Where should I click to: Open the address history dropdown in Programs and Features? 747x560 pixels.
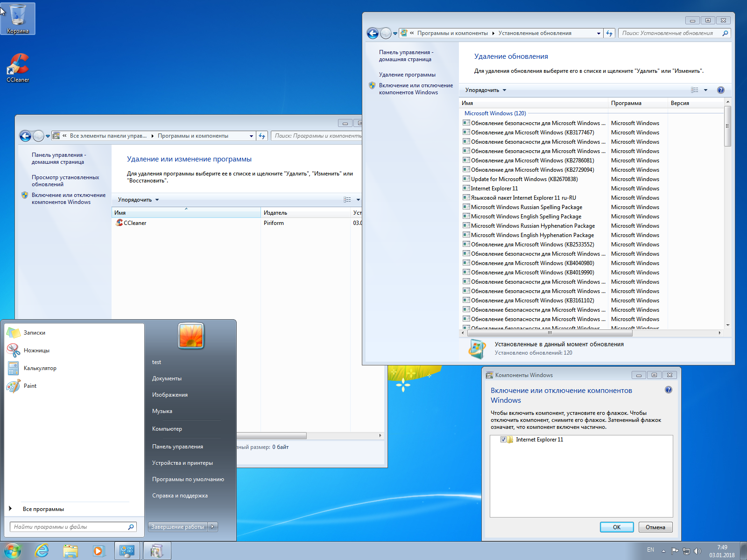click(251, 136)
